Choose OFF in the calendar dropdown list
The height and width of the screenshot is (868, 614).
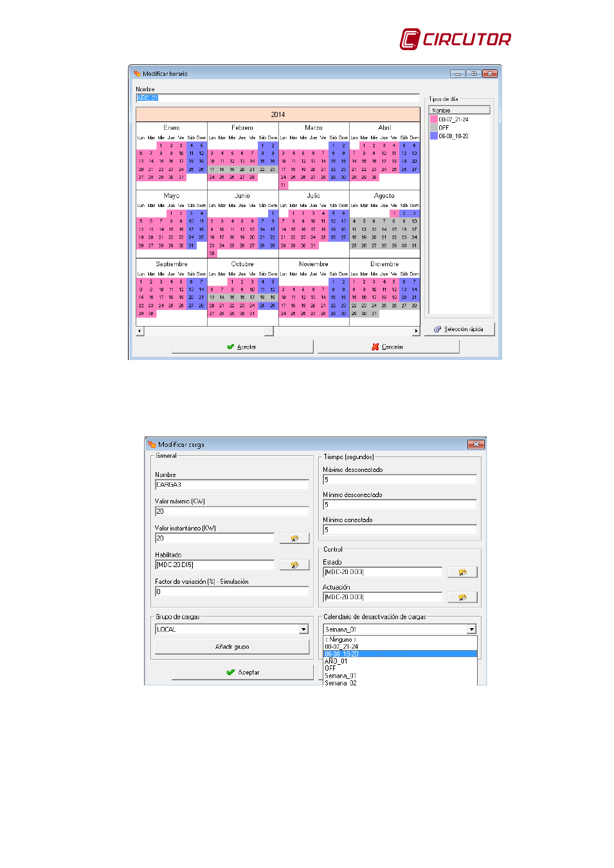400,668
